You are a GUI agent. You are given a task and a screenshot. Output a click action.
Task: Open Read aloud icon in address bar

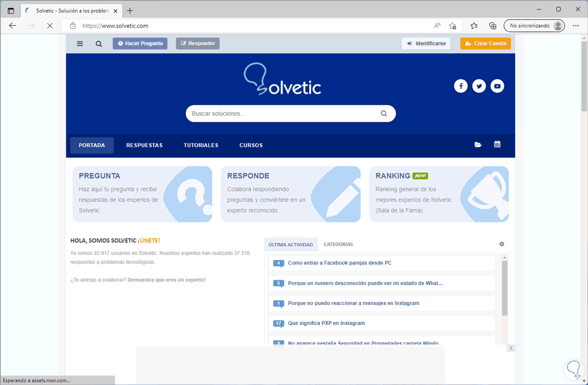click(437, 25)
